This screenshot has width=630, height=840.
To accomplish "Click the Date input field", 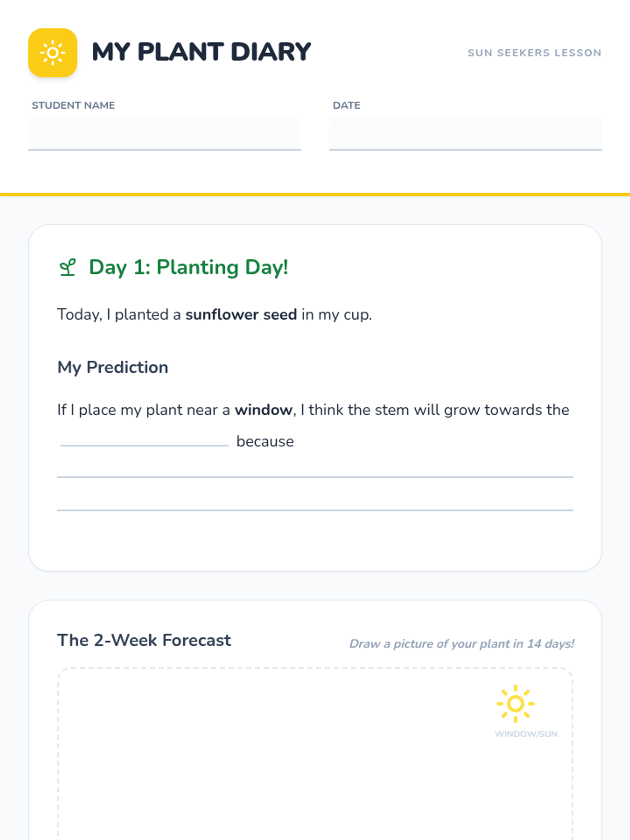I will [465, 133].
